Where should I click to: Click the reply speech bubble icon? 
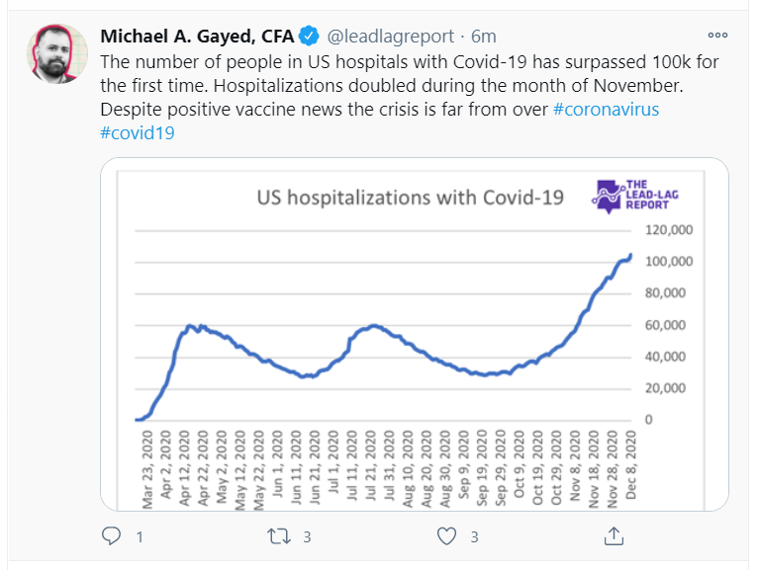112,537
